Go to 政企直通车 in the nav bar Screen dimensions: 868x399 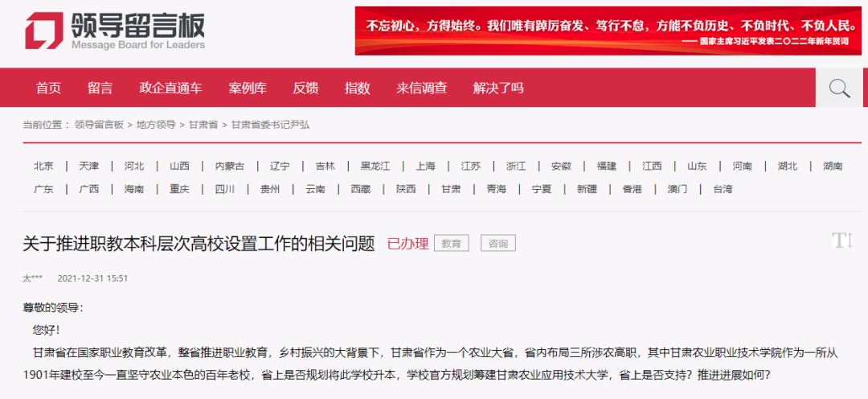(x=170, y=88)
